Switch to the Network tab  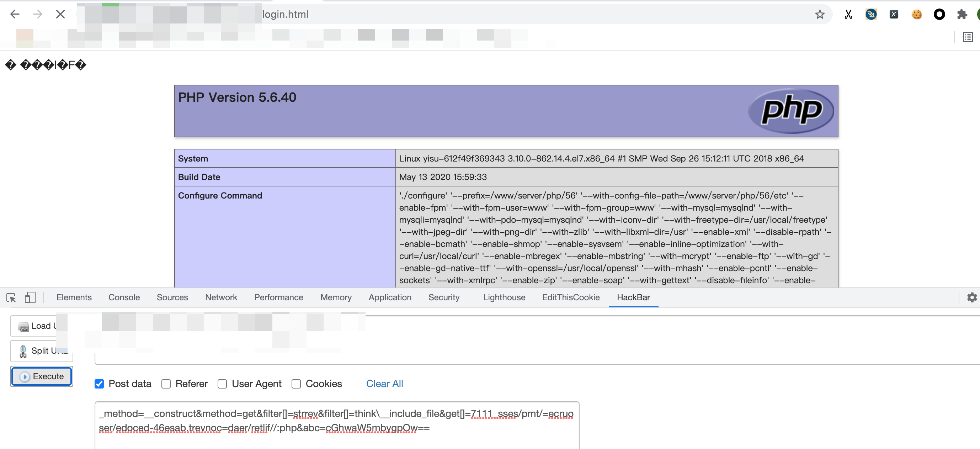[221, 297]
